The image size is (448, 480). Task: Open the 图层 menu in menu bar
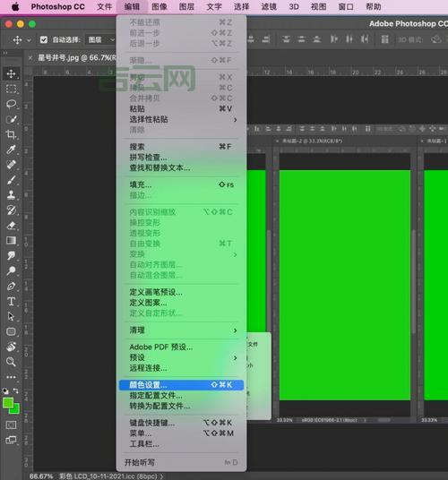[x=186, y=7]
